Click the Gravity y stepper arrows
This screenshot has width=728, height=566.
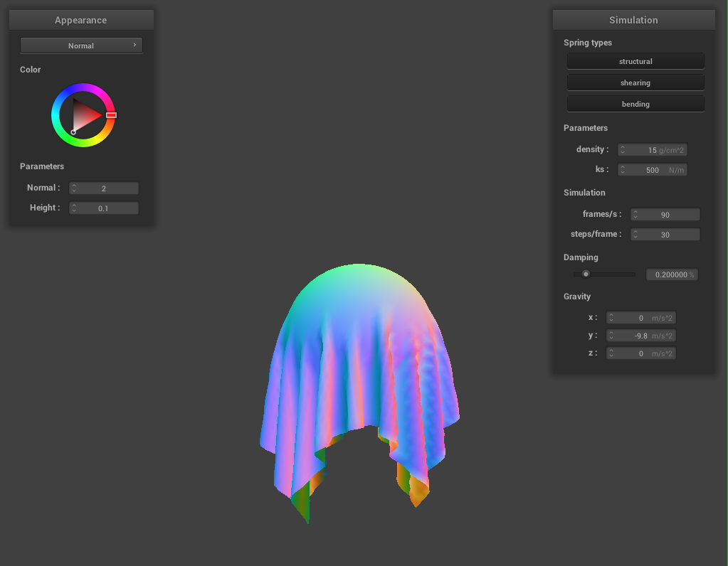[x=611, y=336]
